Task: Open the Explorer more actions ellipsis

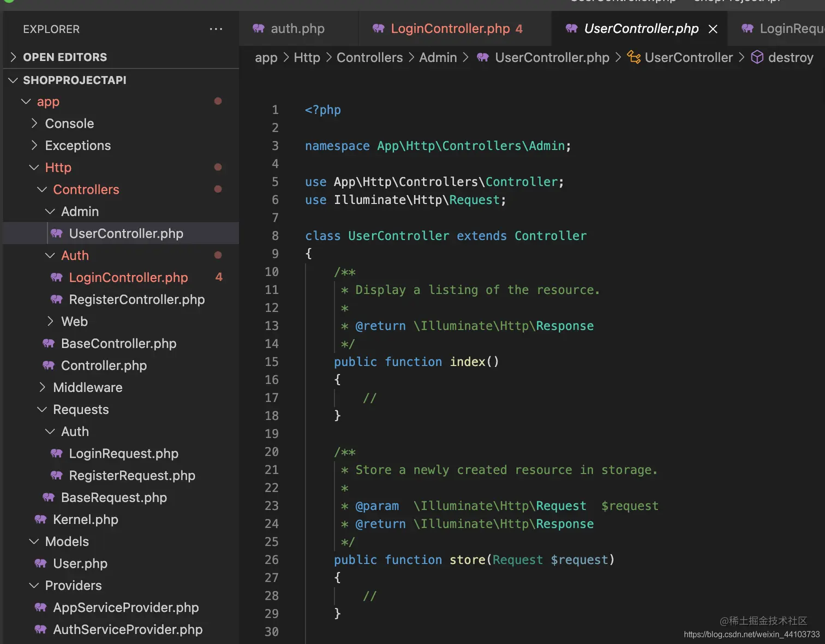Action: pyautogui.click(x=216, y=29)
